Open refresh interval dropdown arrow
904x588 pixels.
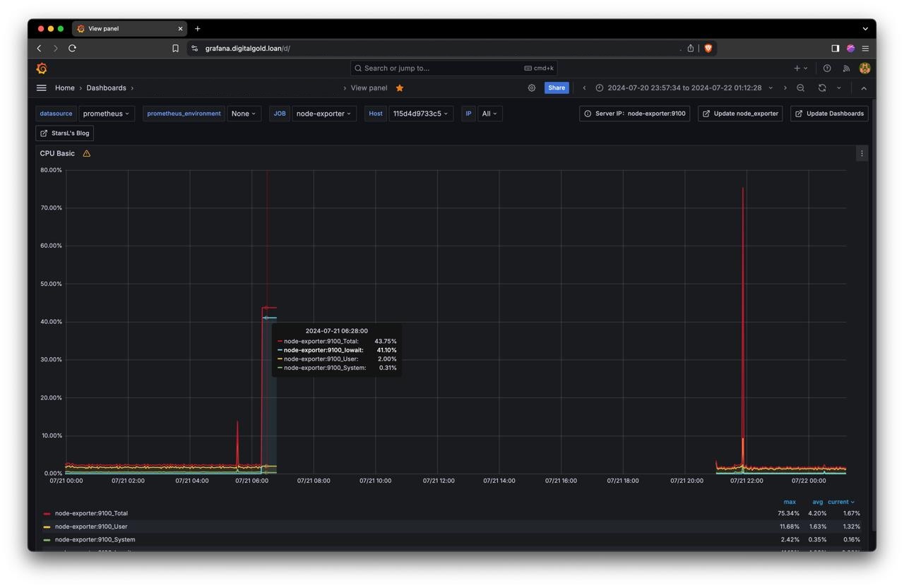pyautogui.click(x=839, y=88)
